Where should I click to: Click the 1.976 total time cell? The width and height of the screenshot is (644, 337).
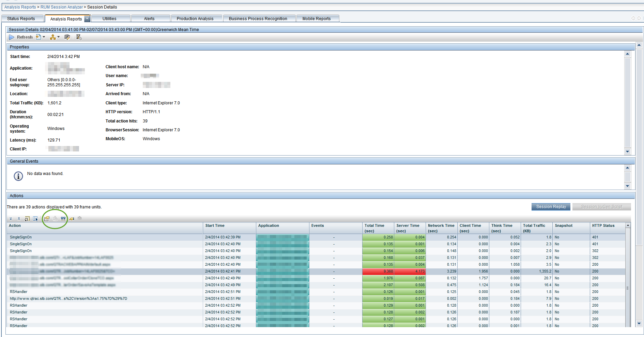(378, 278)
